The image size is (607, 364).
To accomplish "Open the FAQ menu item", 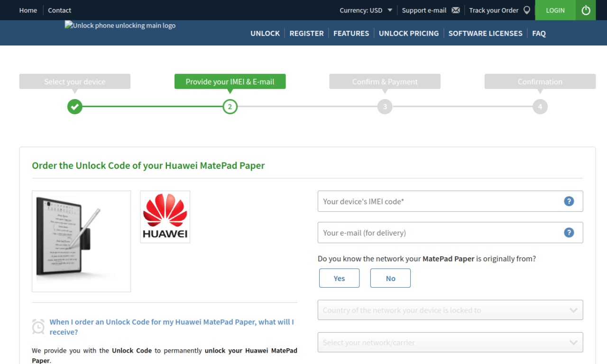I will point(539,33).
